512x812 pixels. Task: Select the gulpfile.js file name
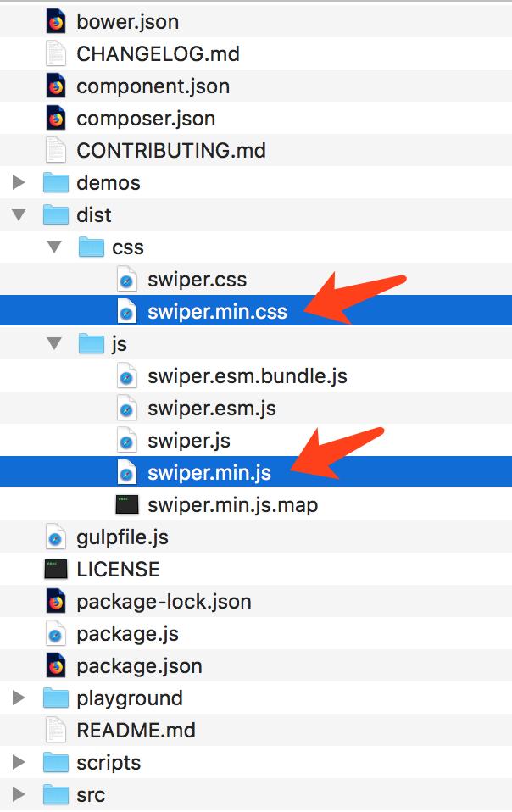[x=123, y=538]
